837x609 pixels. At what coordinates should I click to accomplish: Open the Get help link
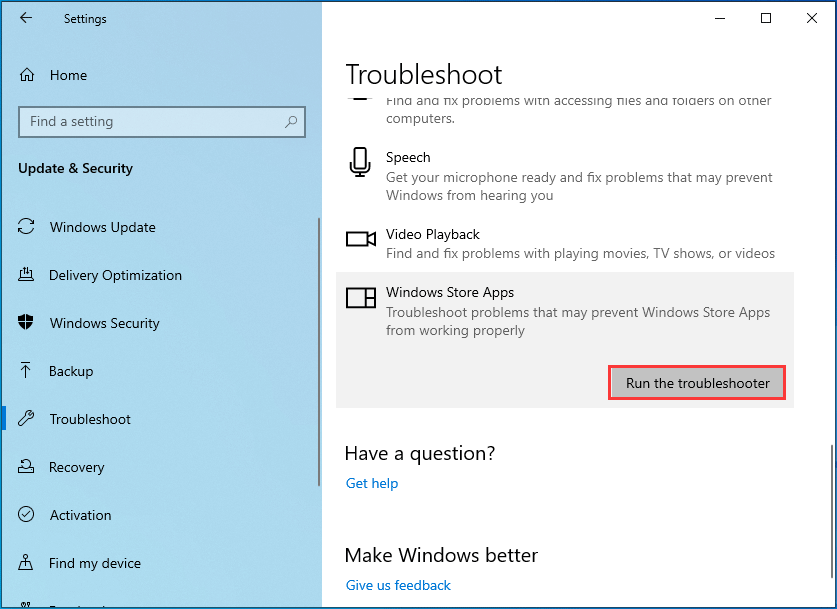(372, 484)
